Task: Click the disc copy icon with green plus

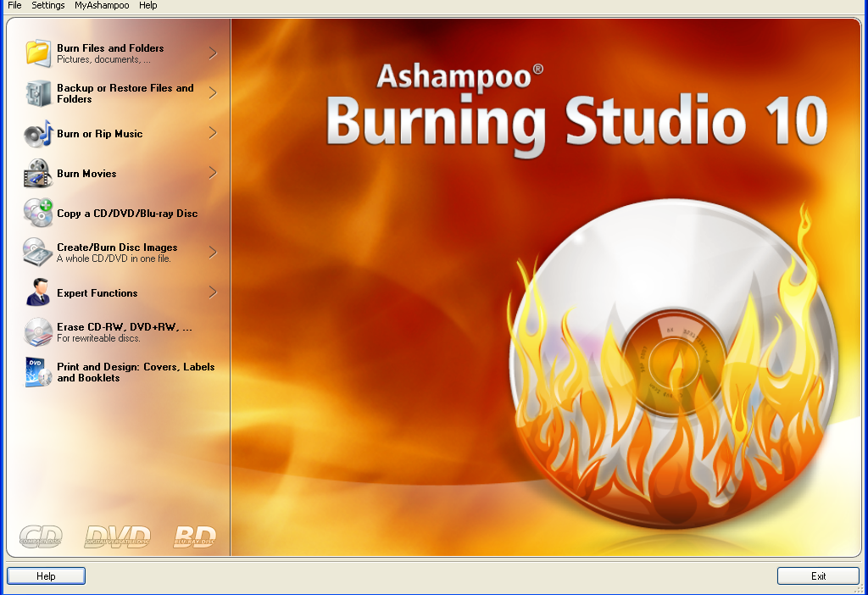Action: (x=38, y=213)
